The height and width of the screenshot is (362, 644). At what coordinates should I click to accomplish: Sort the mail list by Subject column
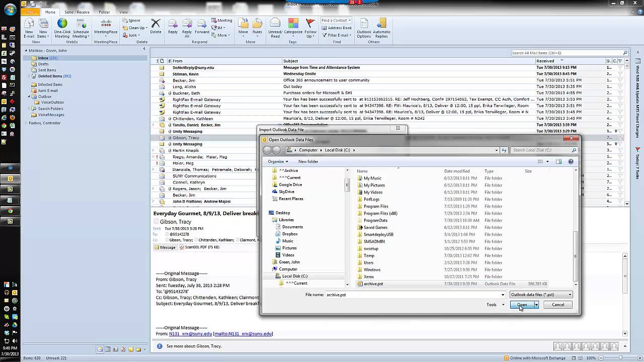pyautogui.click(x=408, y=61)
